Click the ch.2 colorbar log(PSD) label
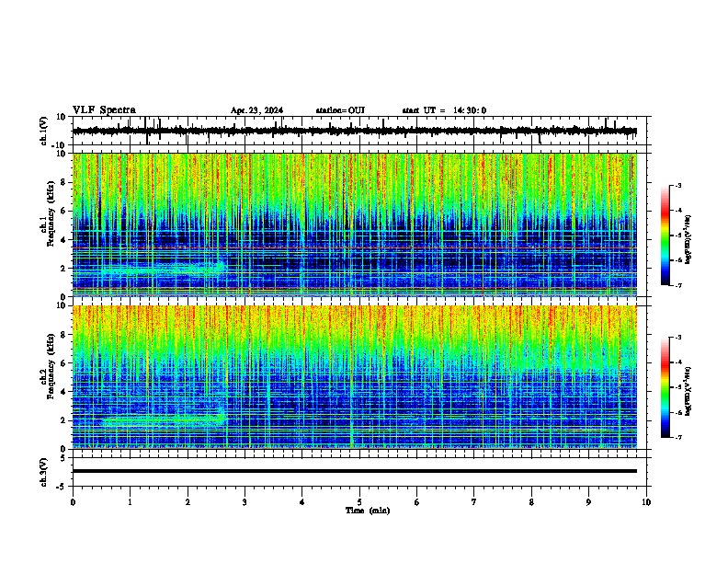 pos(688,392)
